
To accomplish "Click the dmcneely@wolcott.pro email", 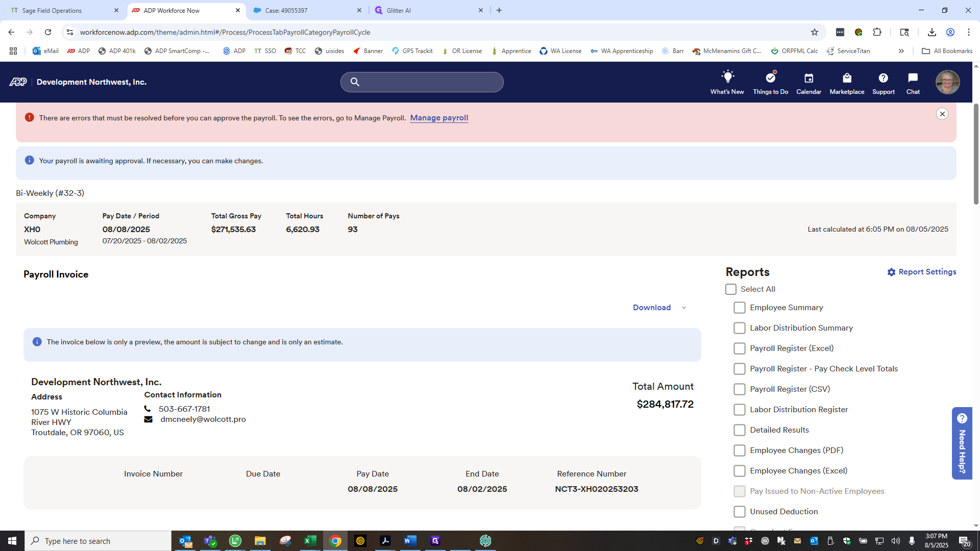I will pos(203,419).
